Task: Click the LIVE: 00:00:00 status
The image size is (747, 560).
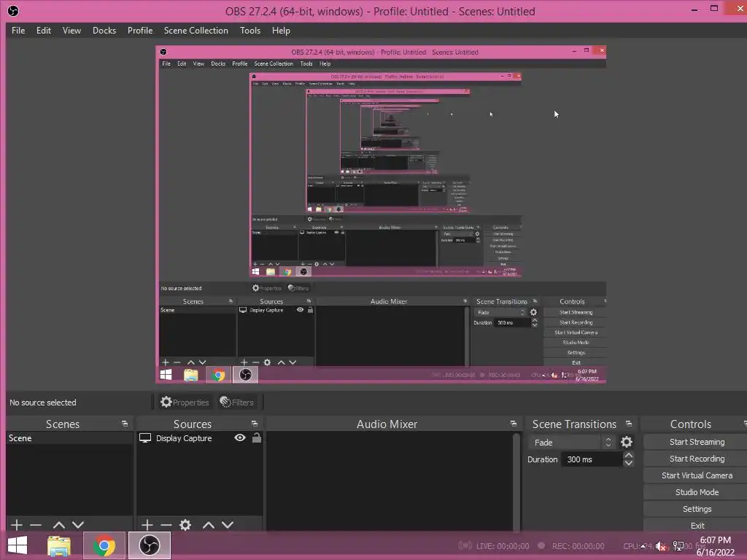Action: click(494, 546)
